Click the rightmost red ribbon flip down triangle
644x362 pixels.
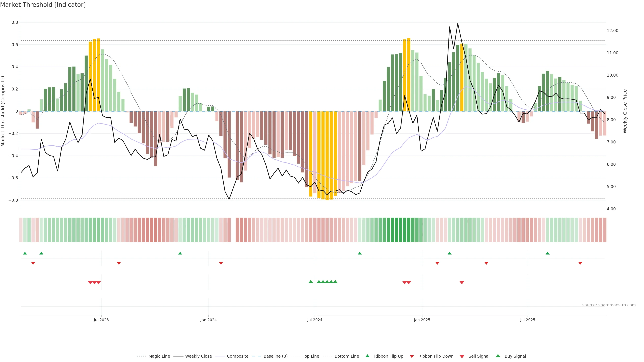coord(580,263)
